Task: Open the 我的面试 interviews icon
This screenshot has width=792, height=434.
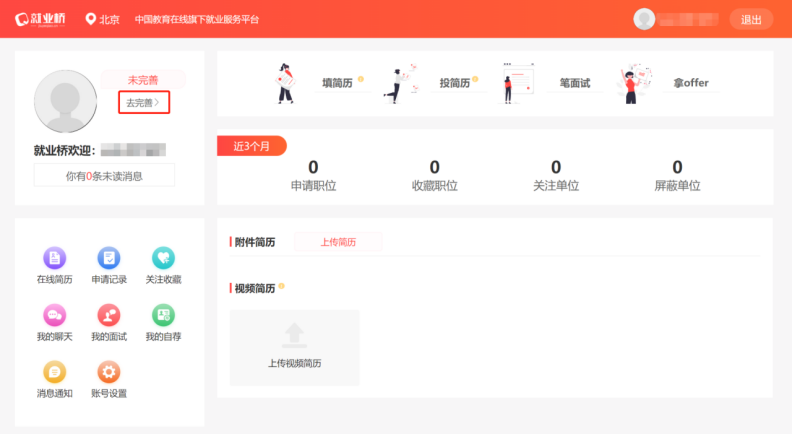Action: 109,316
